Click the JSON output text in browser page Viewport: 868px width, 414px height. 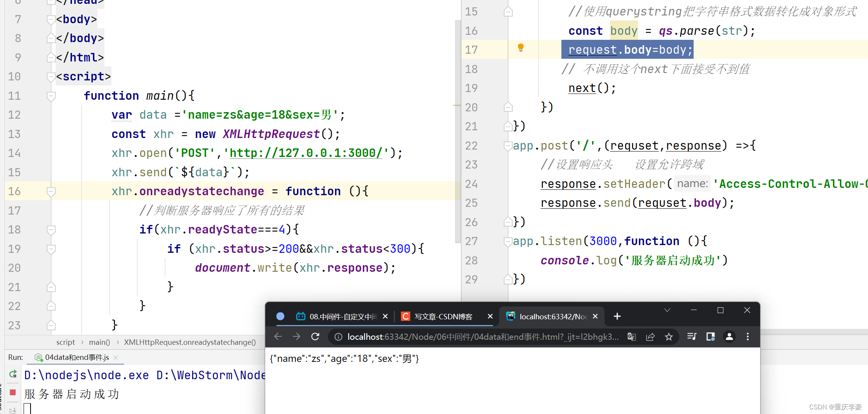pyautogui.click(x=344, y=359)
